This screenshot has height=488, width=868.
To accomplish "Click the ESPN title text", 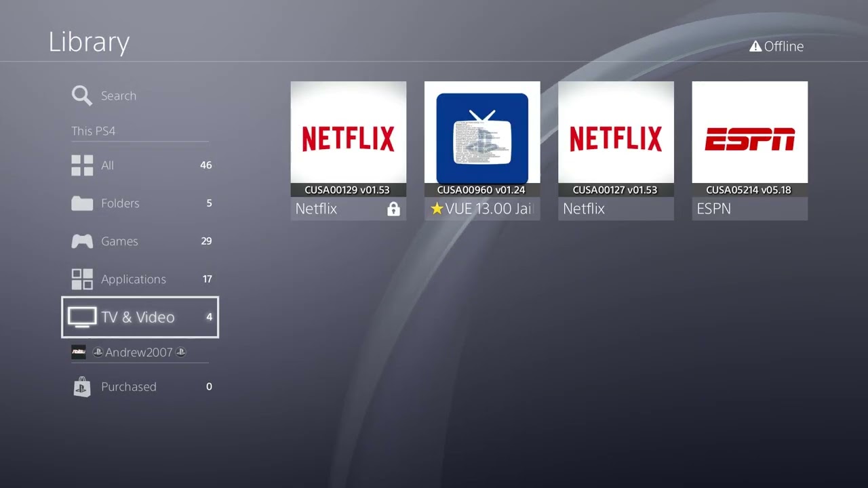I will pyautogui.click(x=714, y=209).
